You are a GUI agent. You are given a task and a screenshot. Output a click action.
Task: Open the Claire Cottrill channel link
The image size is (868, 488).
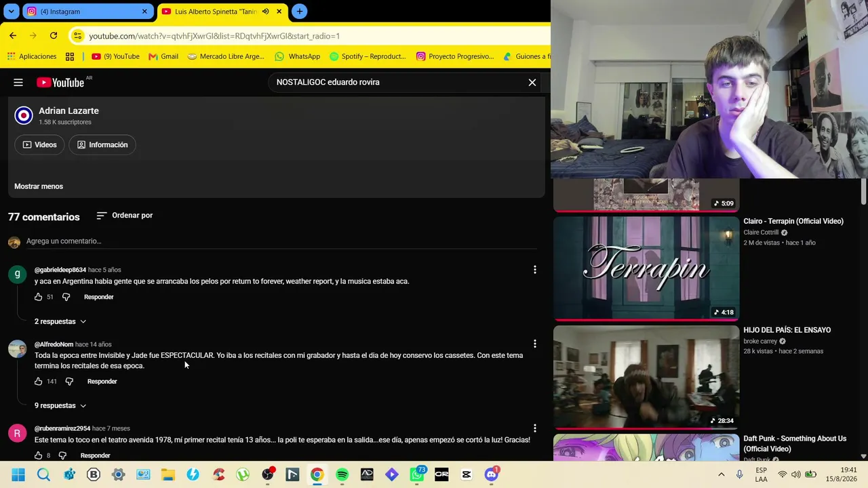tap(761, 232)
